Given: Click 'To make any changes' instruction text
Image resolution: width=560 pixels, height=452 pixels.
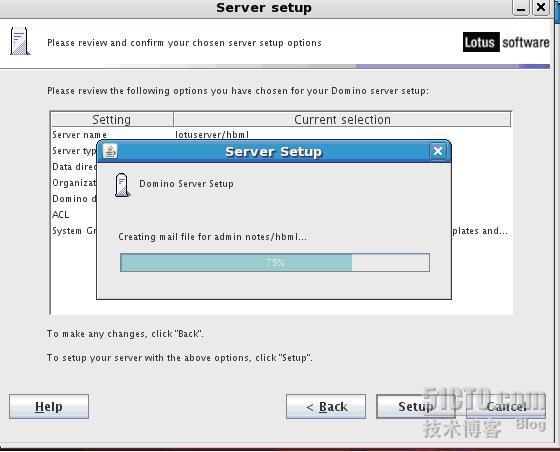Looking at the screenshot, I should pos(125,334).
